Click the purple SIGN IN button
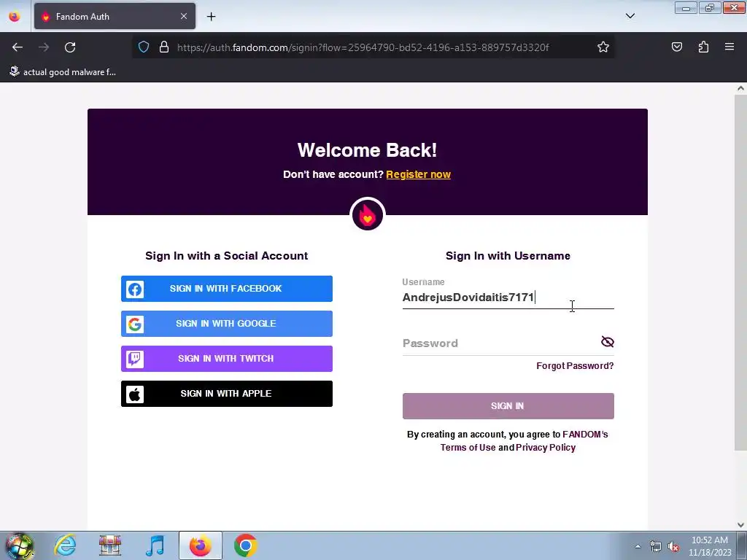The width and height of the screenshot is (747, 560). click(508, 406)
